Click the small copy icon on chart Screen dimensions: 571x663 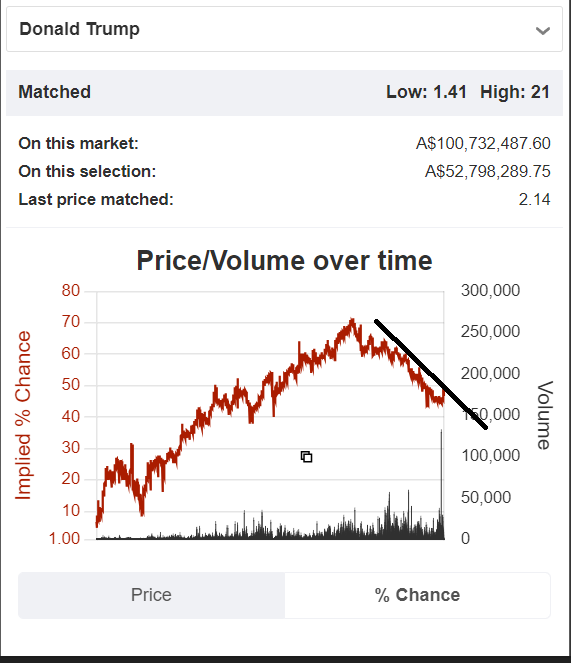pyautogui.click(x=307, y=457)
